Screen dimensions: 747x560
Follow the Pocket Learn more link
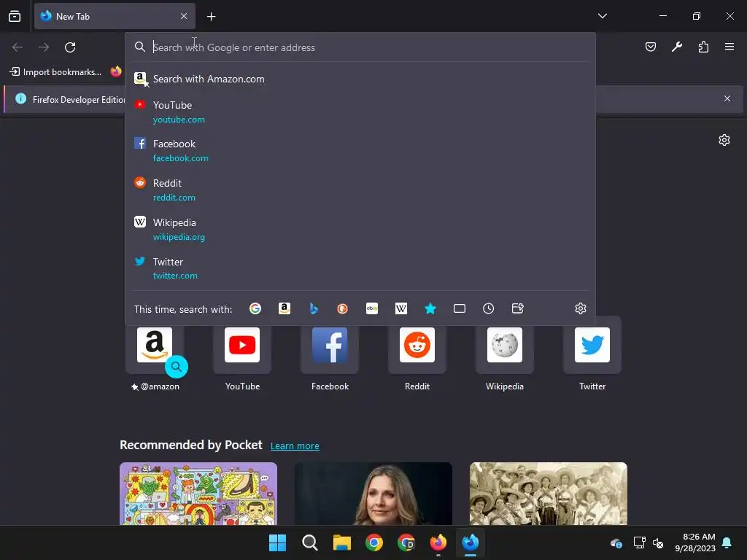(x=295, y=446)
